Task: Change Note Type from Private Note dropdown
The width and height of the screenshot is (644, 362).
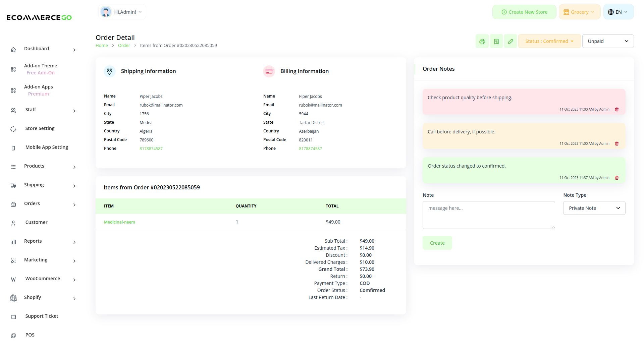Action: tap(594, 208)
